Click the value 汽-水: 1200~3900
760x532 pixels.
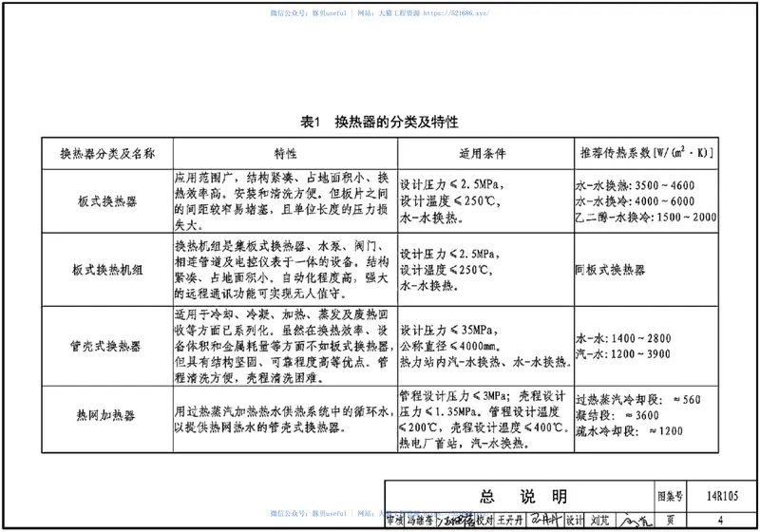(x=623, y=353)
